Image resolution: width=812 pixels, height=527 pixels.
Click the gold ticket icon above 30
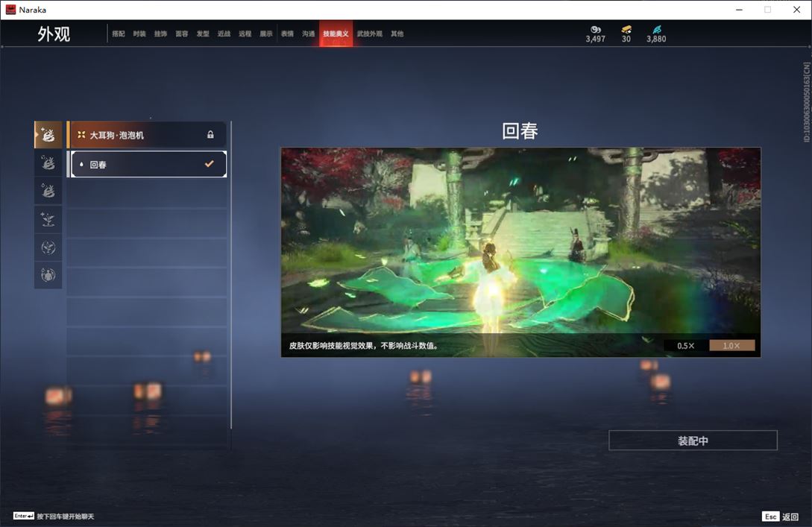coord(626,30)
